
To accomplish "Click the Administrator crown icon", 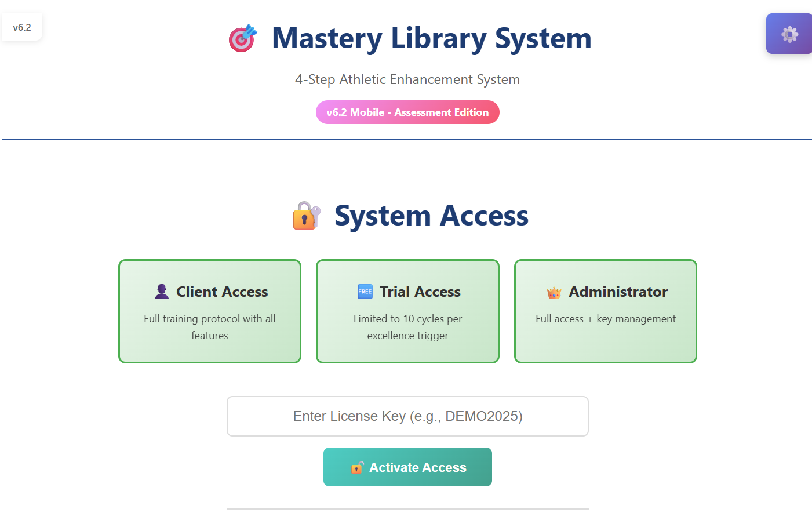I will (554, 293).
